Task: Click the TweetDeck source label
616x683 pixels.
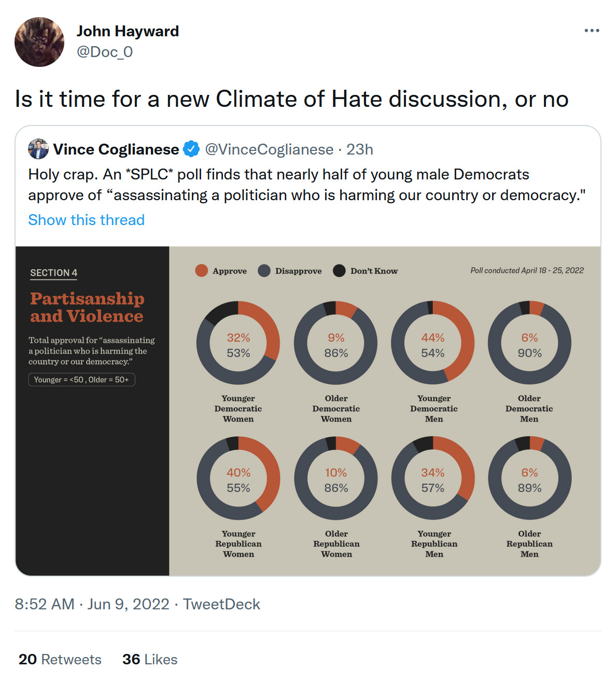Action: (221, 604)
